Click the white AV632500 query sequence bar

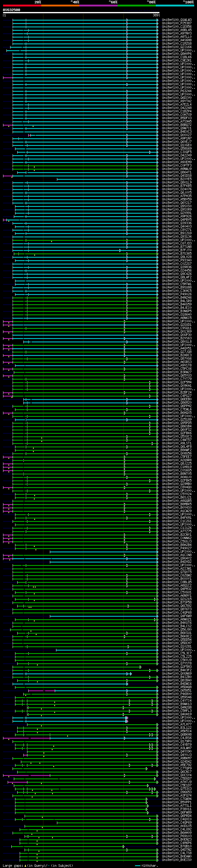[81, 12]
